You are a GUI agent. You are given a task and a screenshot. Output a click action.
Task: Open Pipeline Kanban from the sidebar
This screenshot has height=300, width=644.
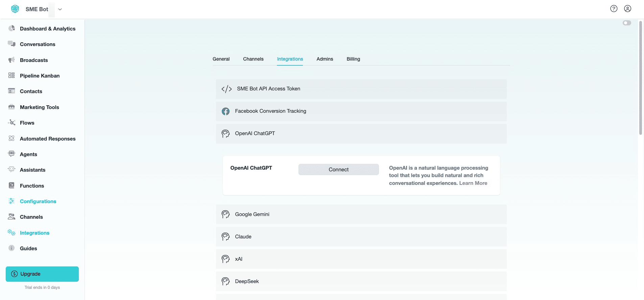point(40,76)
